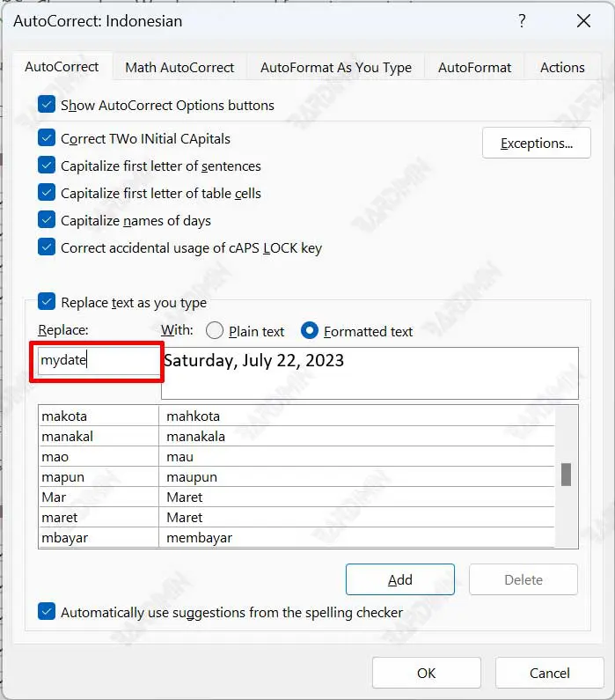Toggle Capitalize first letter of table cells
The height and width of the screenshot is (700, 615).
coord(47,193)
